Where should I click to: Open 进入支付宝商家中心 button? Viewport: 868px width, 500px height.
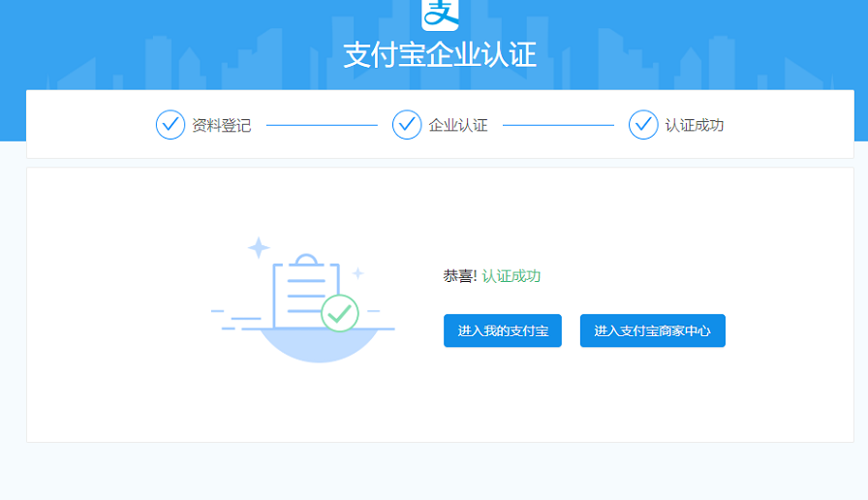click(653, 330)
